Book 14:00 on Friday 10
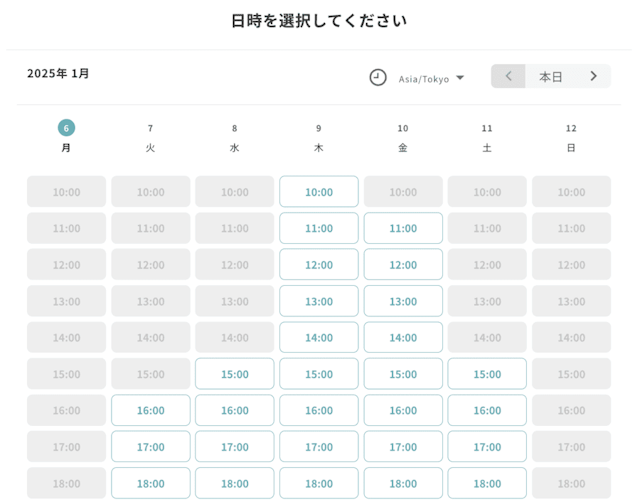 click(403, 338)
